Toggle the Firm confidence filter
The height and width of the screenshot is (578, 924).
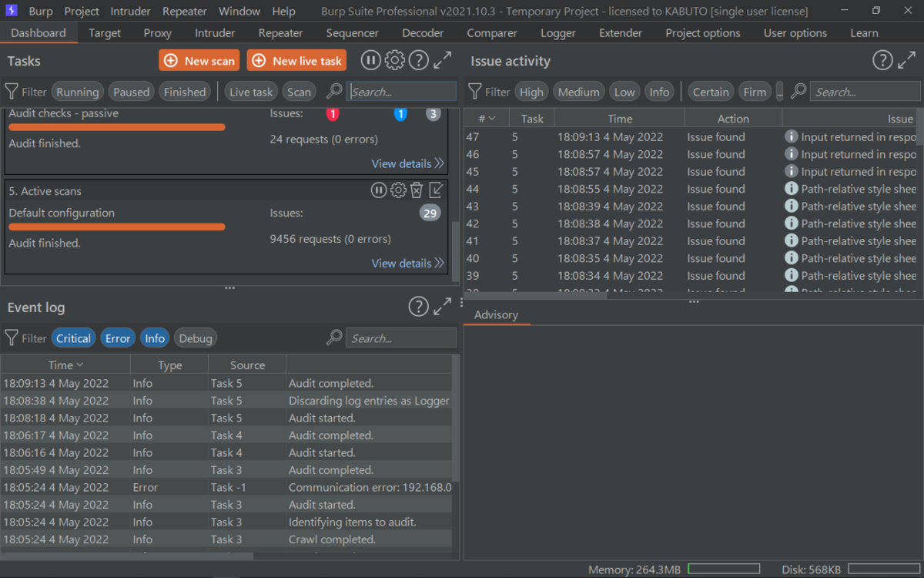pos(755,92)
